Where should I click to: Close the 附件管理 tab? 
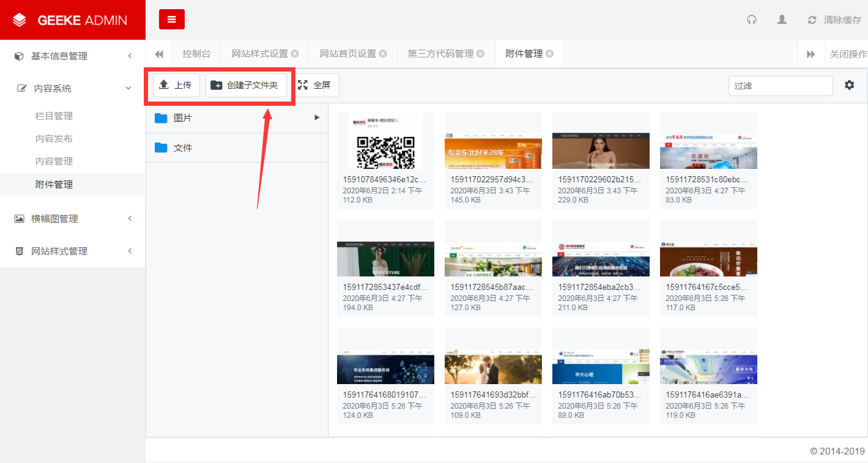549,54
